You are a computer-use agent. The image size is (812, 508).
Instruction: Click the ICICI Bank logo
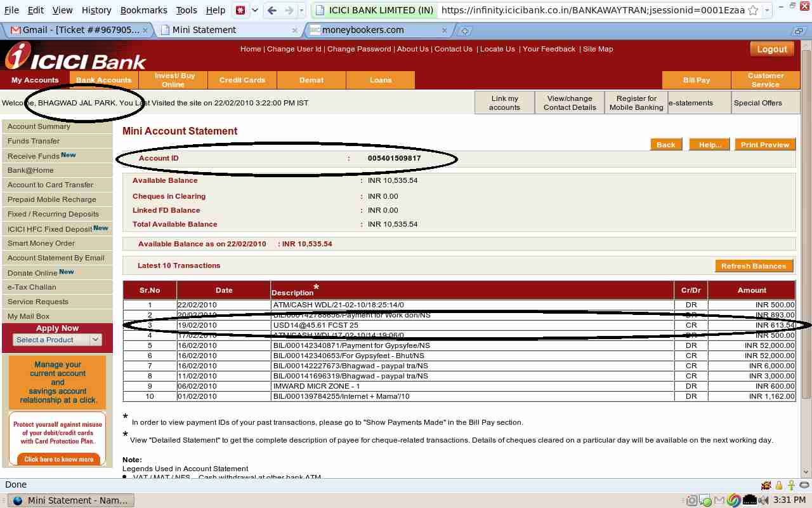click(75, 56)
